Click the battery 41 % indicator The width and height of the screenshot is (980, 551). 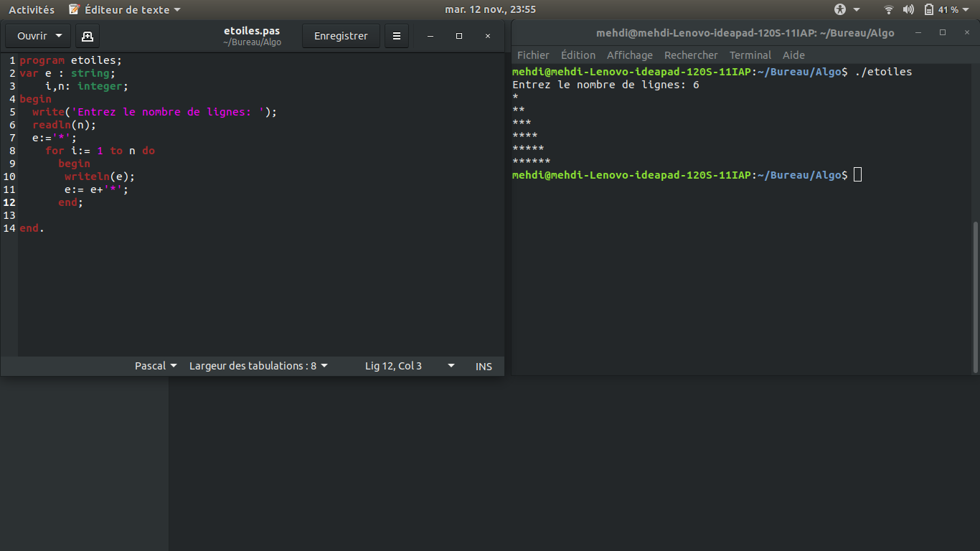click(941, 10)
